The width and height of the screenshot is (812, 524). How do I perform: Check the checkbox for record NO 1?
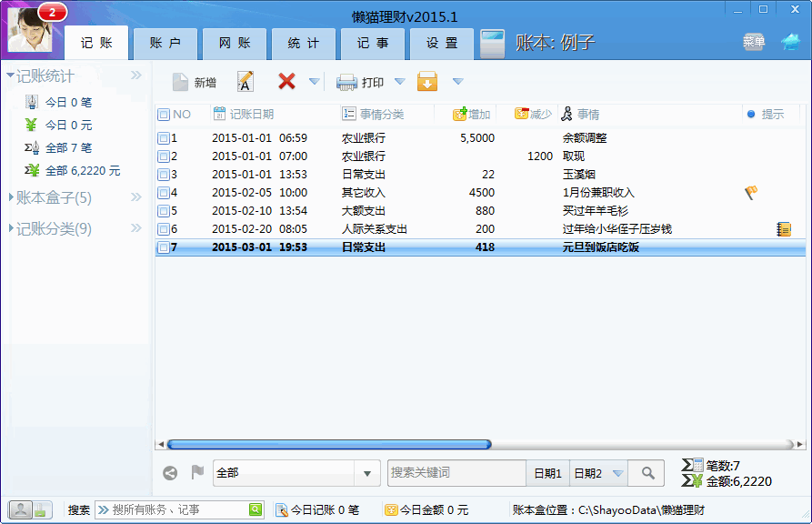pos(164,136)
